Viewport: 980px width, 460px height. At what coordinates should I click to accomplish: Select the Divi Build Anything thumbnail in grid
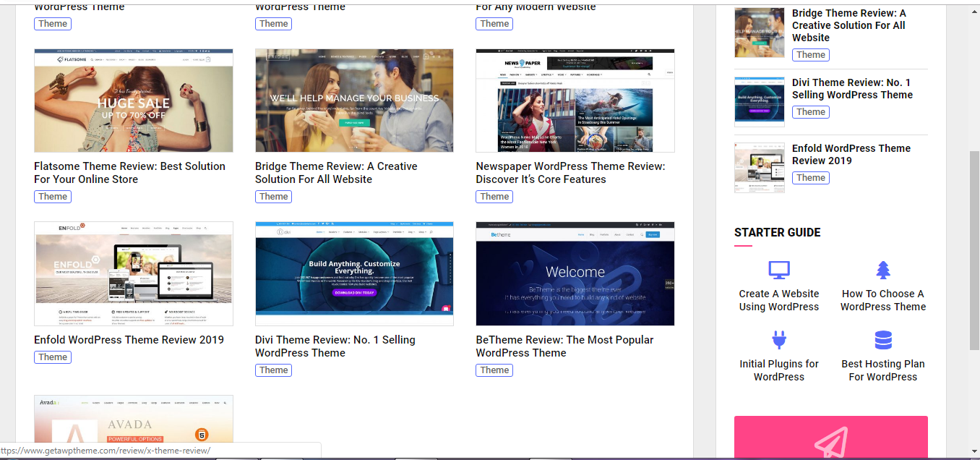coord(354,274)
